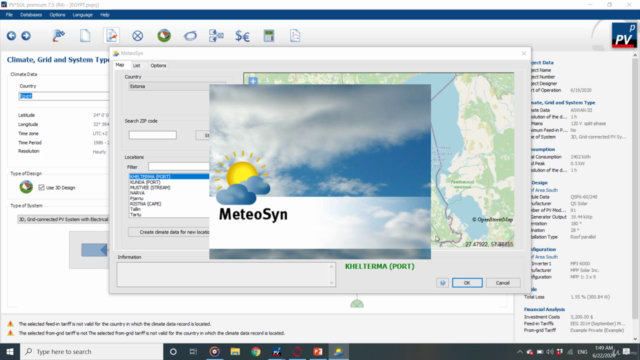Click the PV*SOL logo in top right
This screenshot has height=360, width=640.
click(x=624, y=36)
